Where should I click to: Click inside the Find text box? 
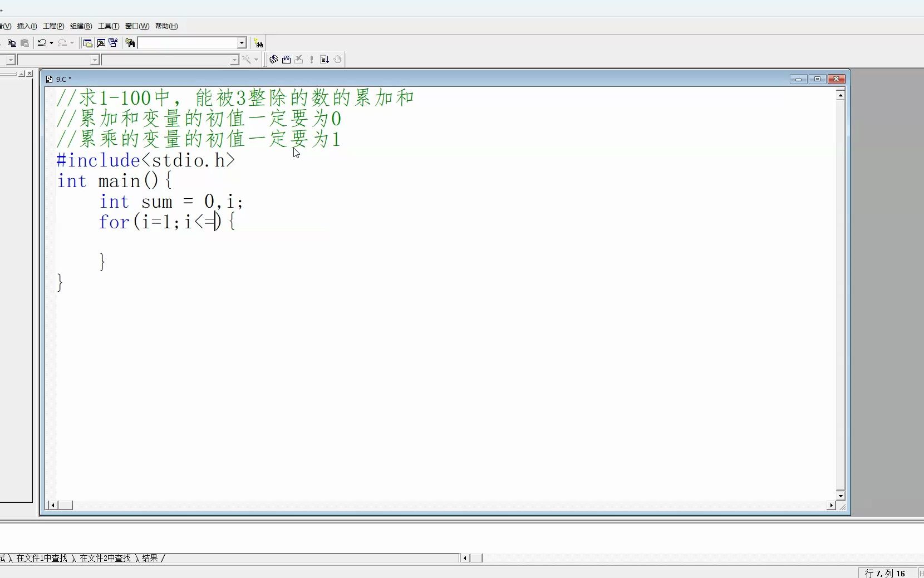[x=188, y=43]
